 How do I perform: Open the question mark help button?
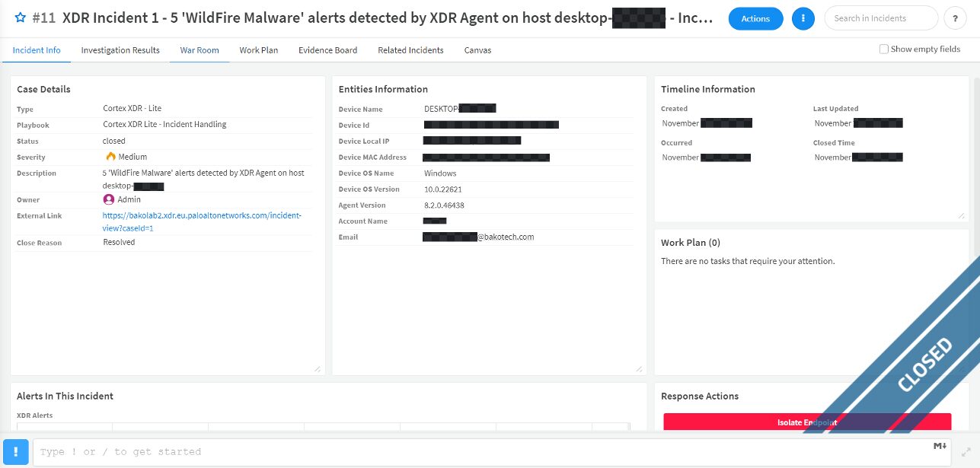tap(955, 18)
